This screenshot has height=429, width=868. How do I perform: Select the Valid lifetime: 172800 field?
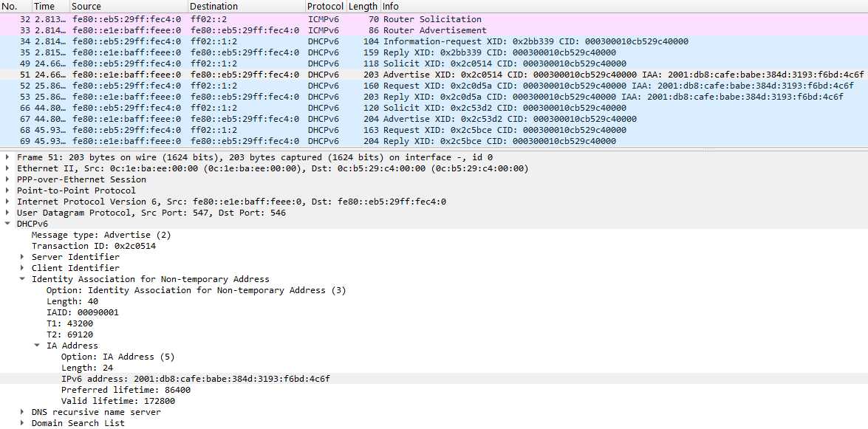[118, 401]
